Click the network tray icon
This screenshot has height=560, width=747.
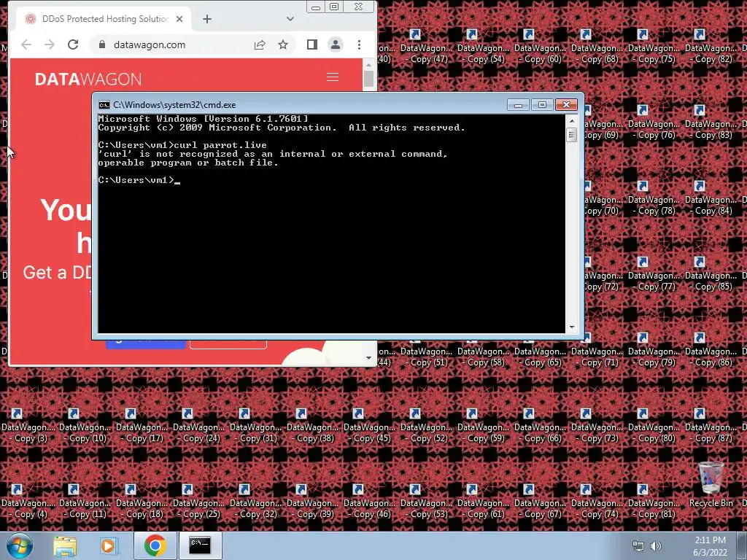coord(638,546)
